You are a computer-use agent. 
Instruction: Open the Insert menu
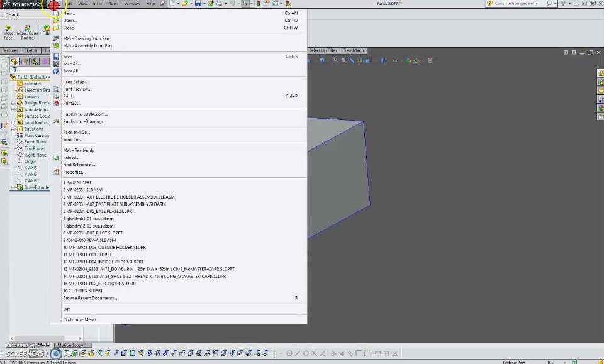pos(98,4)
